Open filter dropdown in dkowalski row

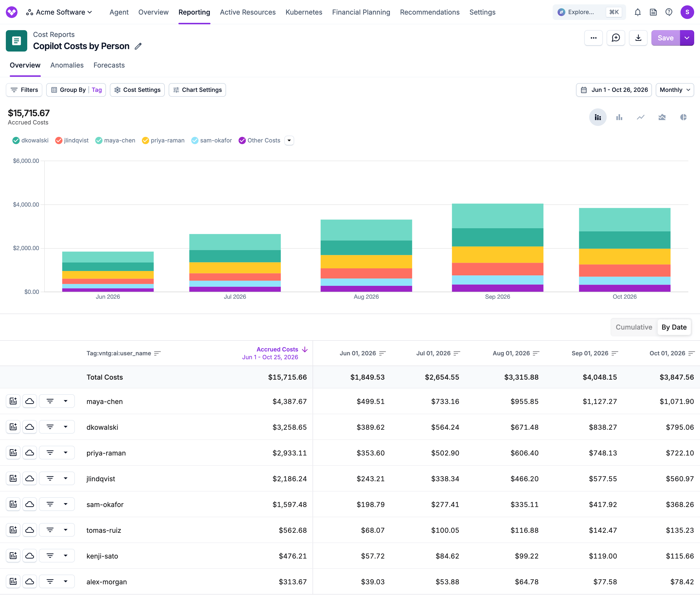(x=57, y=427)
